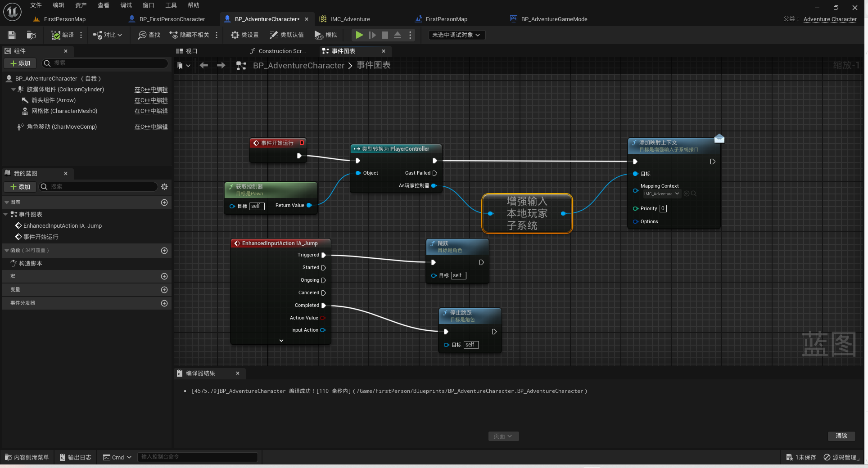
Task: Click the 清除 button in compiler results
Action: [x=841, y=436]
